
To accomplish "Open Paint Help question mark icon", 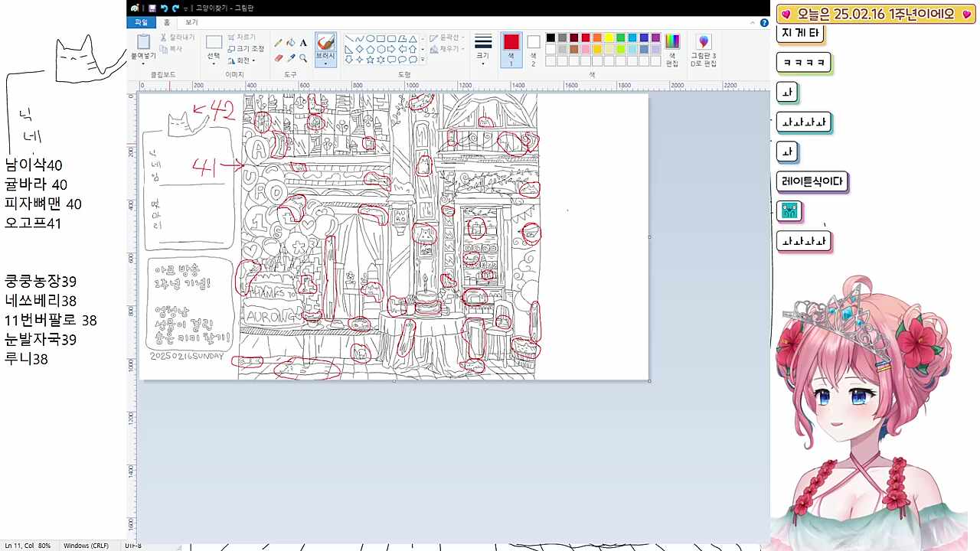I will [x=764, y=23].
